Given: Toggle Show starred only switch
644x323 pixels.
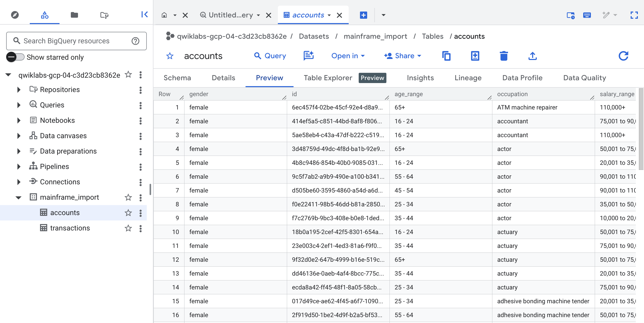Looking at the screenshot, I should pos(15,57).
